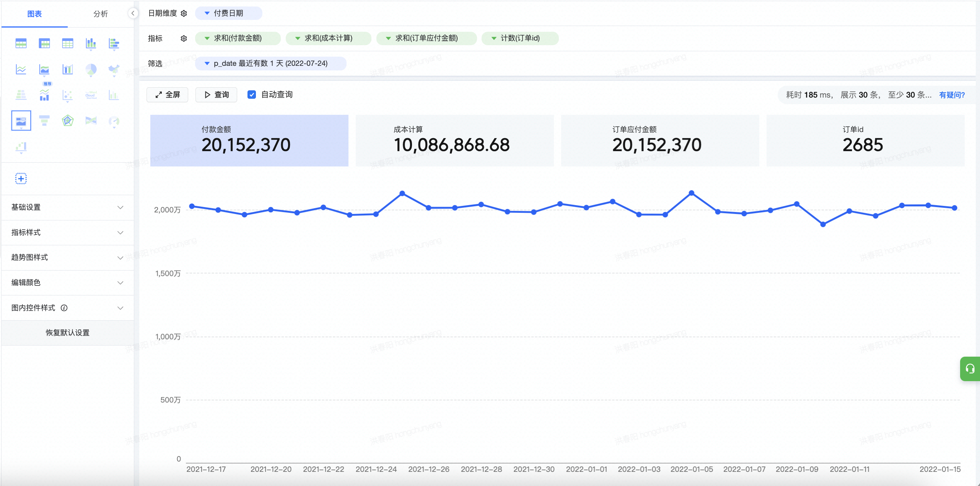This screenshot has width=980, height=486.
Task: Open the 计数(订单id) metric dropdown
Action: tap(520, 38)
